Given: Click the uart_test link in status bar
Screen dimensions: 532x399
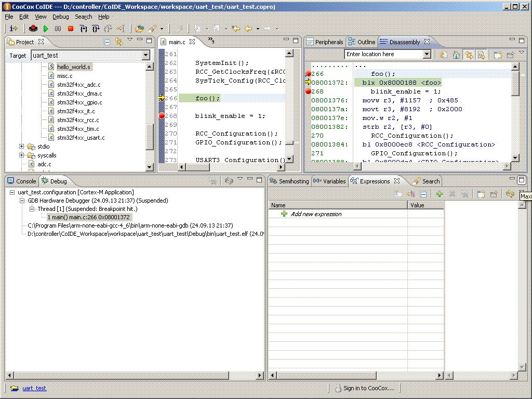Looking at the screenshot, I should 34,388.
